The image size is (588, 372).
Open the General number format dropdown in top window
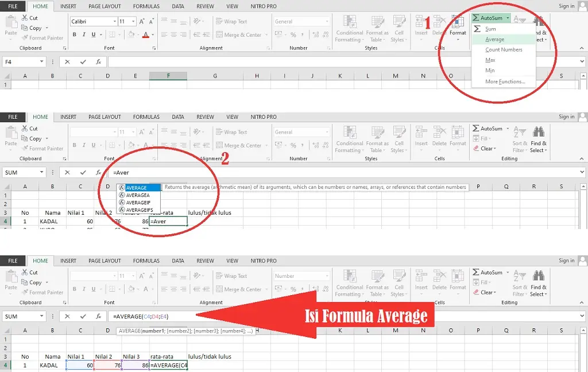[327, 21]
